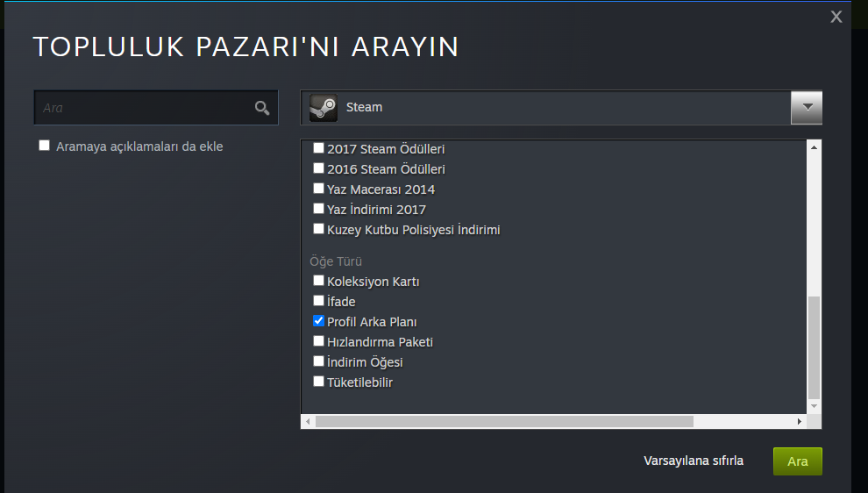The height and width of the screenshot is (493, 868).
Task: Click the vertical scrollbar down arrow
Action: click(814, 406)
